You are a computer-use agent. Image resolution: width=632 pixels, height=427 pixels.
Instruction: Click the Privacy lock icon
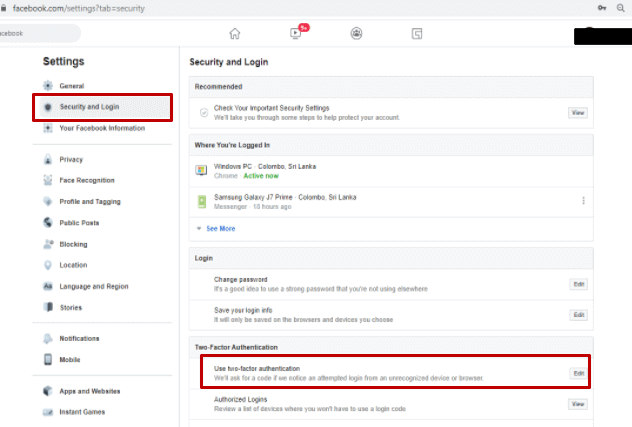48,159
